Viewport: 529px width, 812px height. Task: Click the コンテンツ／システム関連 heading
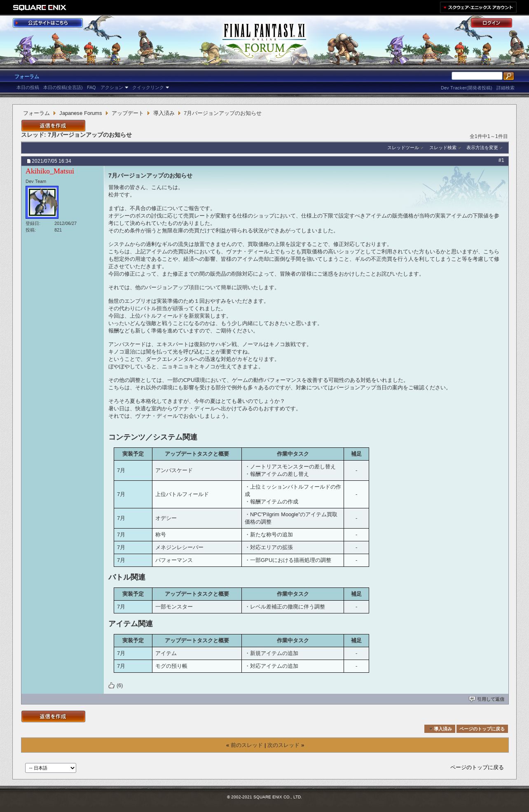pyautogui.click(x=153, y=437)
